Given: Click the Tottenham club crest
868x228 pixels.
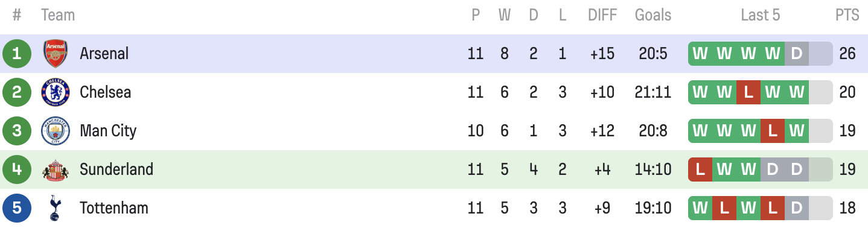Looking at the screenshot, I should point(56,208).
